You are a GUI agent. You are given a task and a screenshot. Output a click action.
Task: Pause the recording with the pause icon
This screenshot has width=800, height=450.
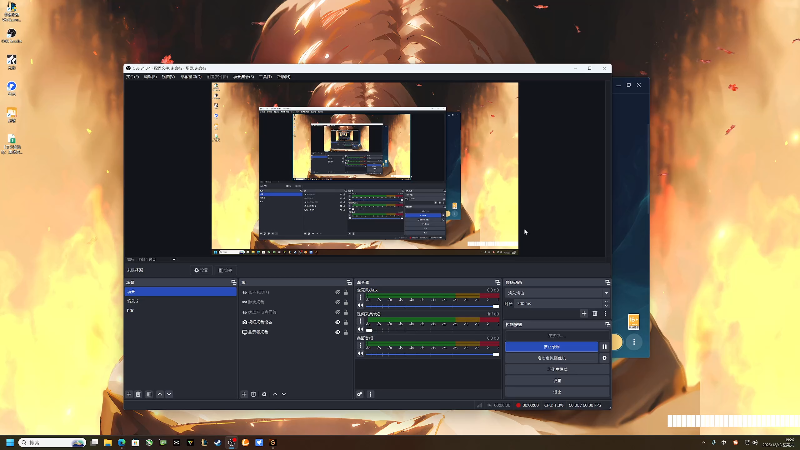[x=605, y=347]
